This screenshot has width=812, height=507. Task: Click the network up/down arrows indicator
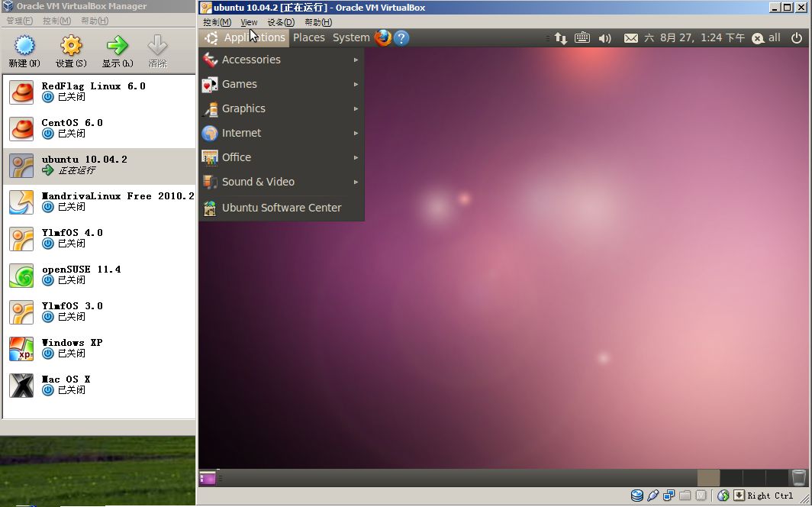click(560, 38)
